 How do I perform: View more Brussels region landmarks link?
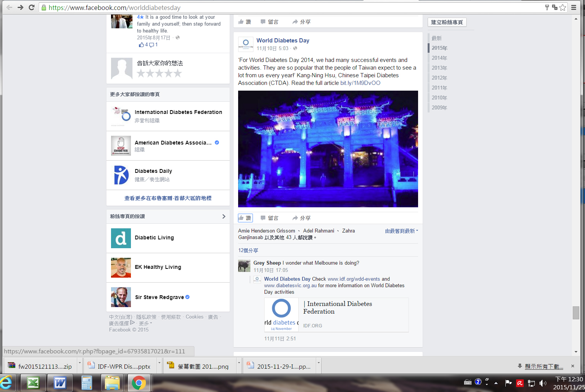click(x=168, y=198)
